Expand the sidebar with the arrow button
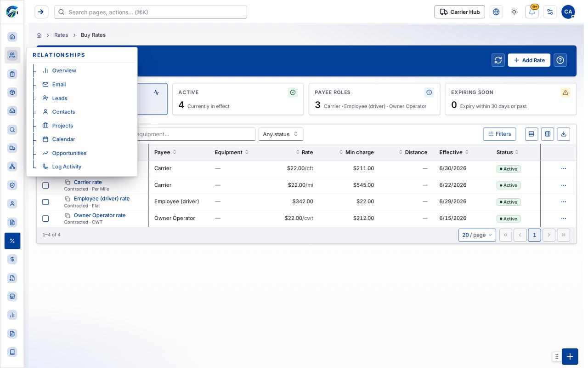This screenshot has width=588, height=368. point(41,12)
